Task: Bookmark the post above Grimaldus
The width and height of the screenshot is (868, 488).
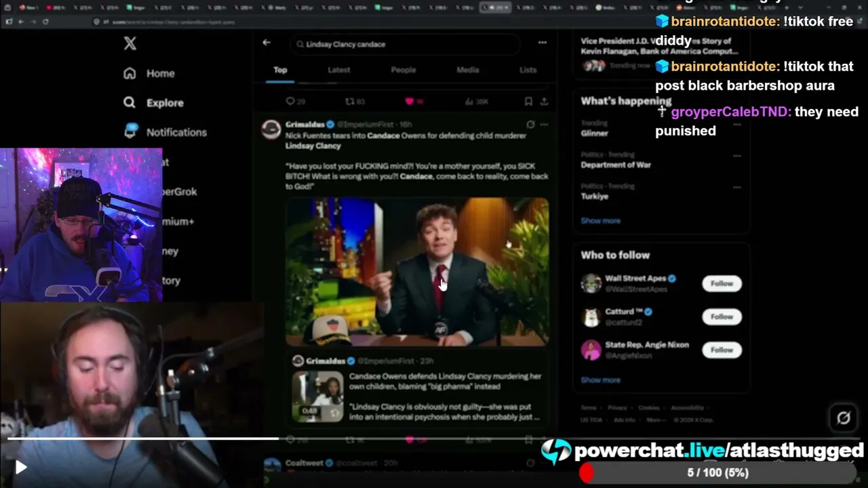Action: tap(528, 102)
